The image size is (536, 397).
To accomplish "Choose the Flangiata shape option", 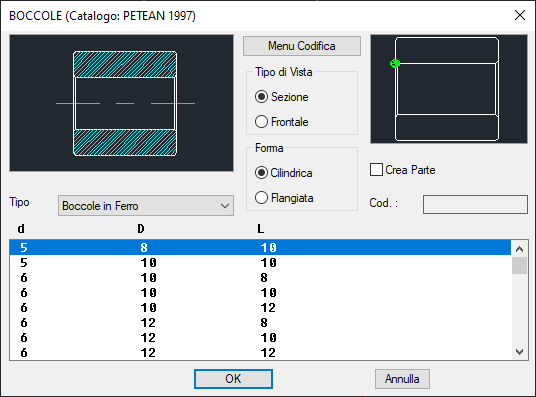I will pyautogui.click(x=261, y=198).
